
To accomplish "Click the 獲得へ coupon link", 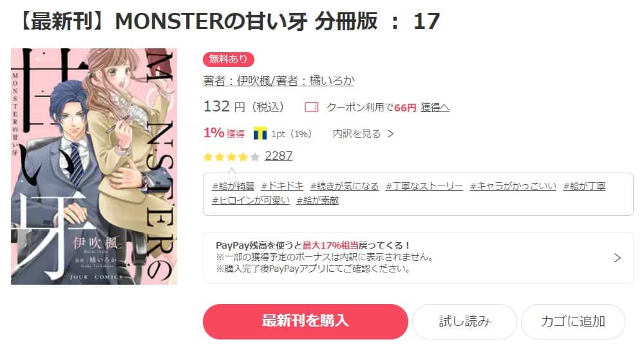I will coord(435,108).
